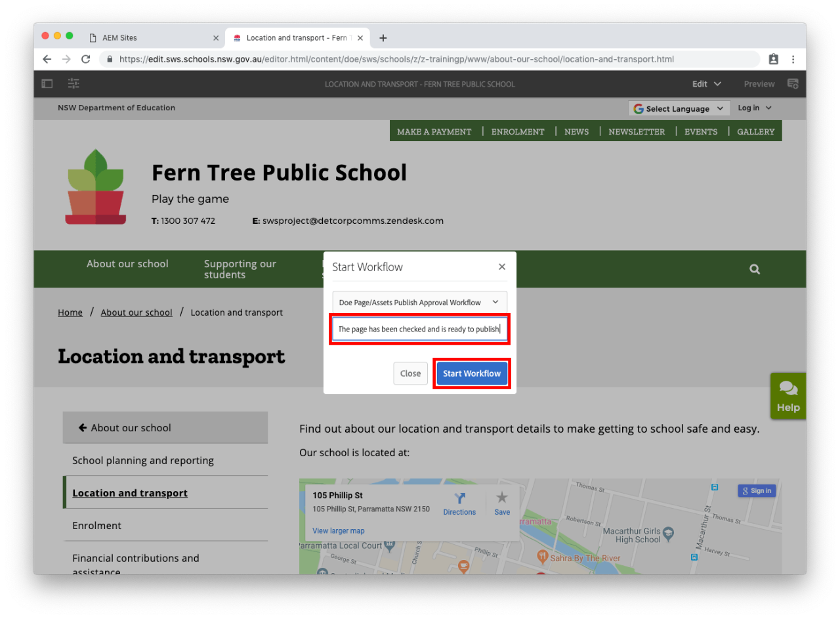Click the Close button in dialog
Screen dimensions: 840x619
pyautogui.click(x=410, y=374)
